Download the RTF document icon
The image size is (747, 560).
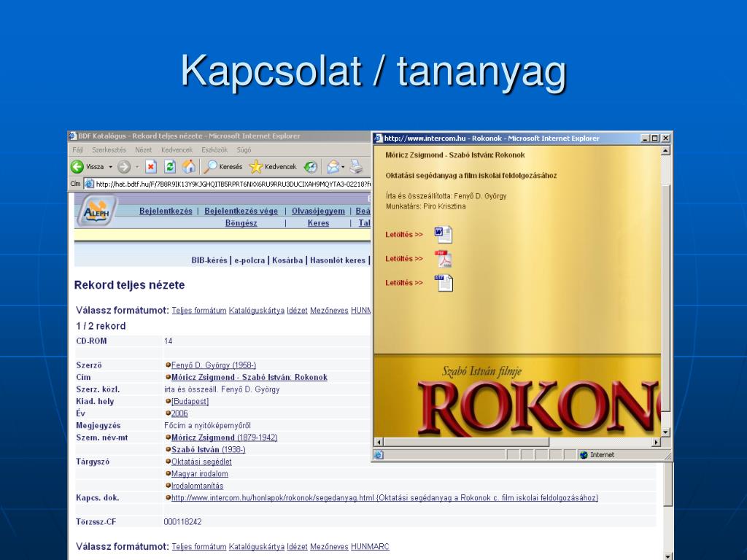coord(443,283)
